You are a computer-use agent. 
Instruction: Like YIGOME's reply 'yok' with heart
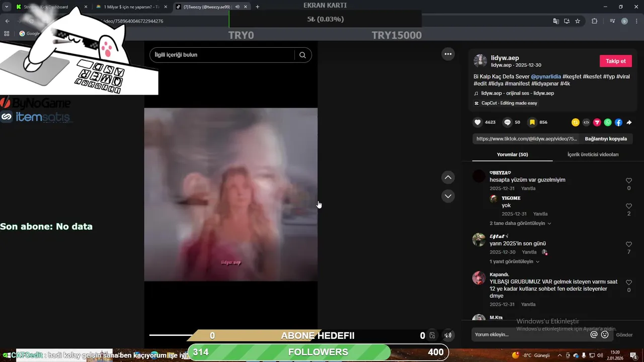coord(629,206)
